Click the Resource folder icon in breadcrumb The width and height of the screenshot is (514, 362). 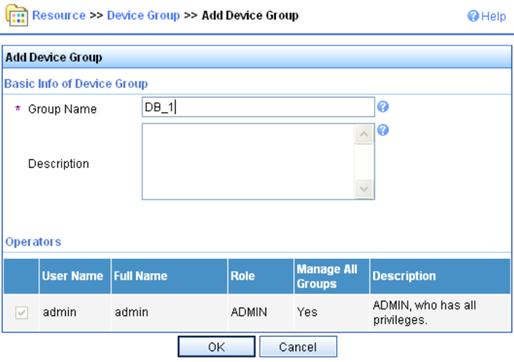click(17, 15)
